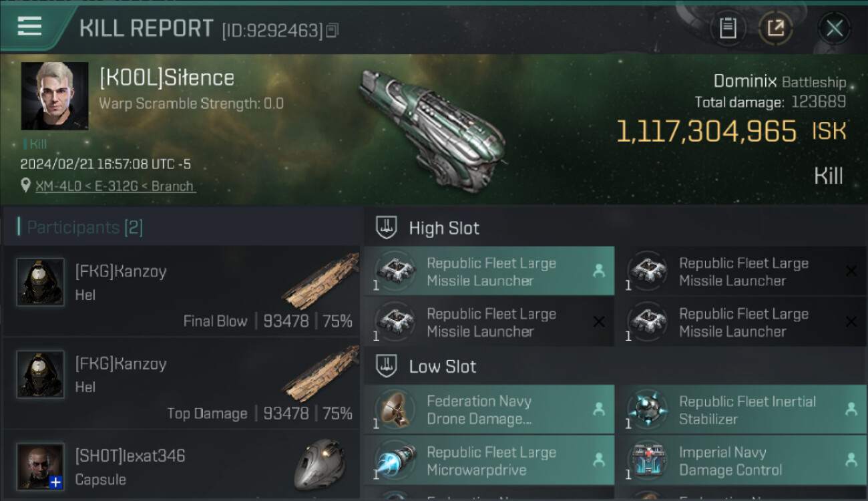Click lexat346's portrait with plus badge

pos(41,466)
